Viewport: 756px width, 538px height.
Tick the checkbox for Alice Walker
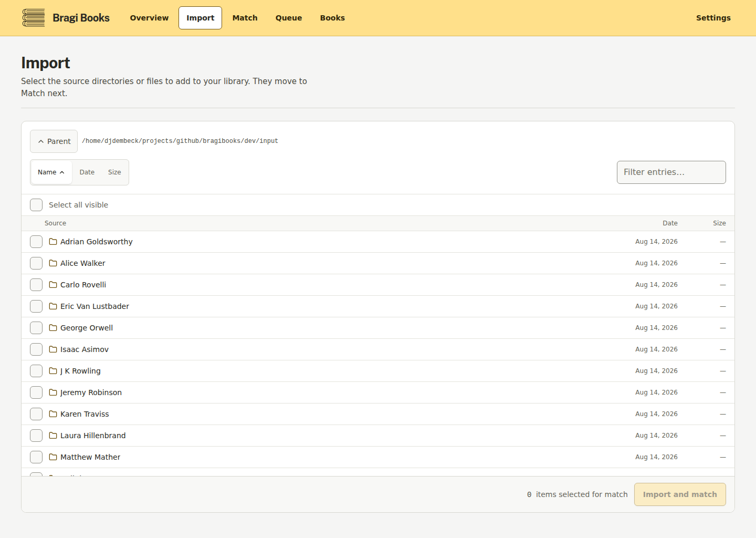click(x=36, y=263)
